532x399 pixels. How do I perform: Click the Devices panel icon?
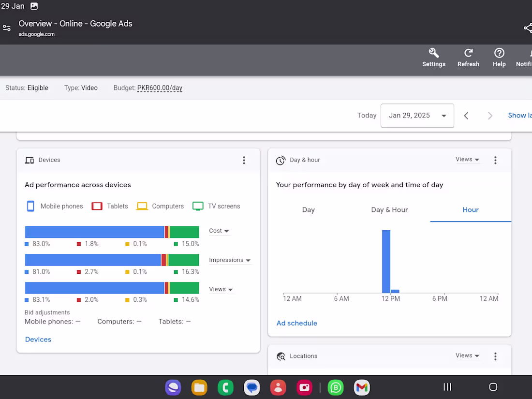(x=29, y=160)
